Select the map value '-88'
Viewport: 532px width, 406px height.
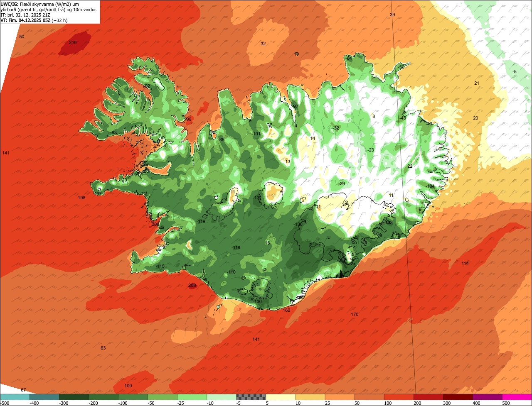(x=221, y=139)
